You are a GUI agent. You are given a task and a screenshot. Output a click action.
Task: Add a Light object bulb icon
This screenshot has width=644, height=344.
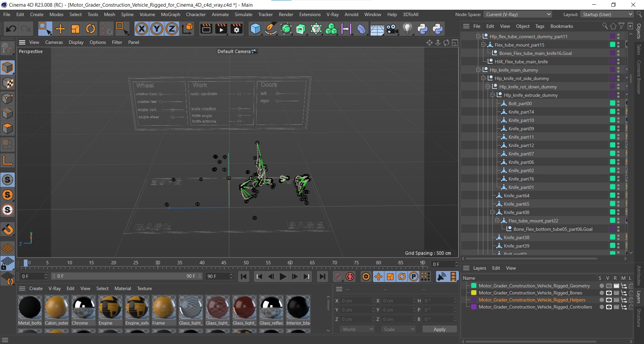tap(407, 29)
